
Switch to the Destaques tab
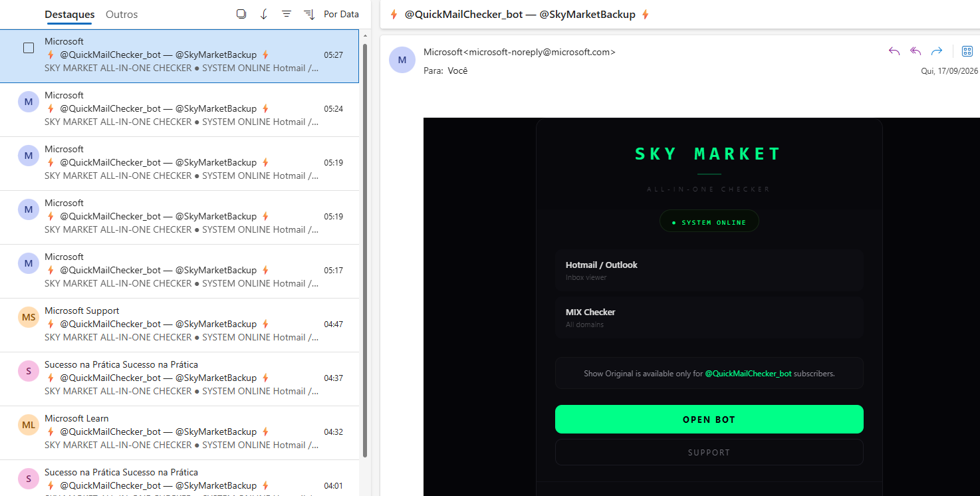[70, 14]
